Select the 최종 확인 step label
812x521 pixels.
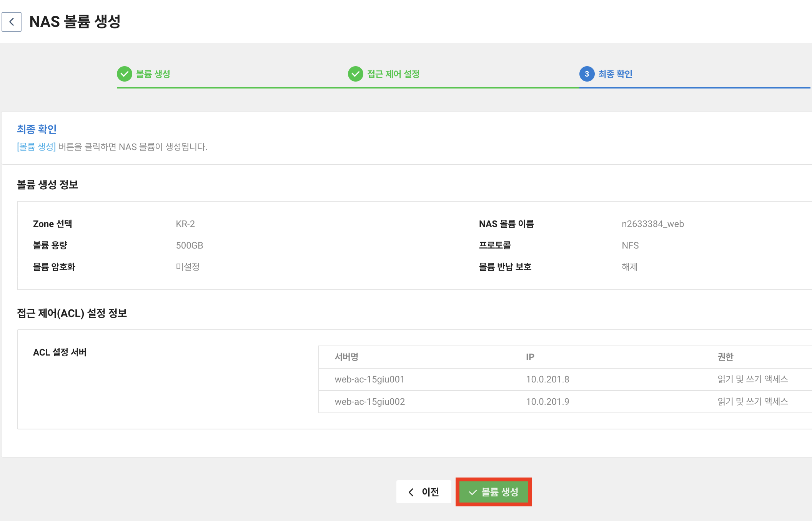615,74
